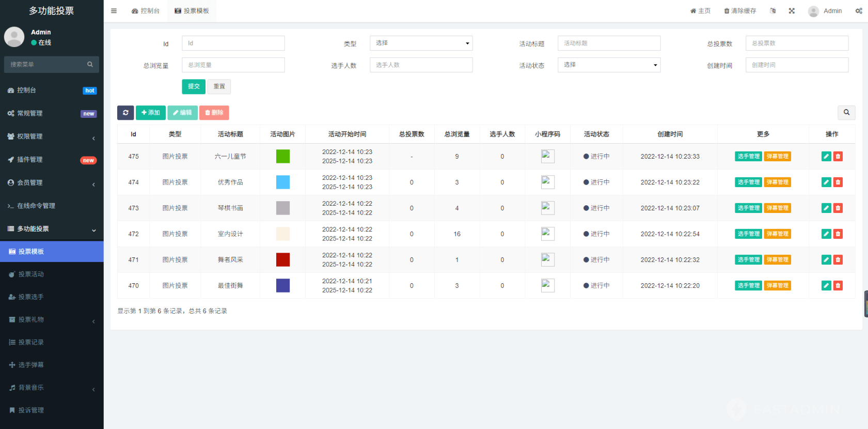Toggle the sidebar hamburger menu

click(114, 11)
